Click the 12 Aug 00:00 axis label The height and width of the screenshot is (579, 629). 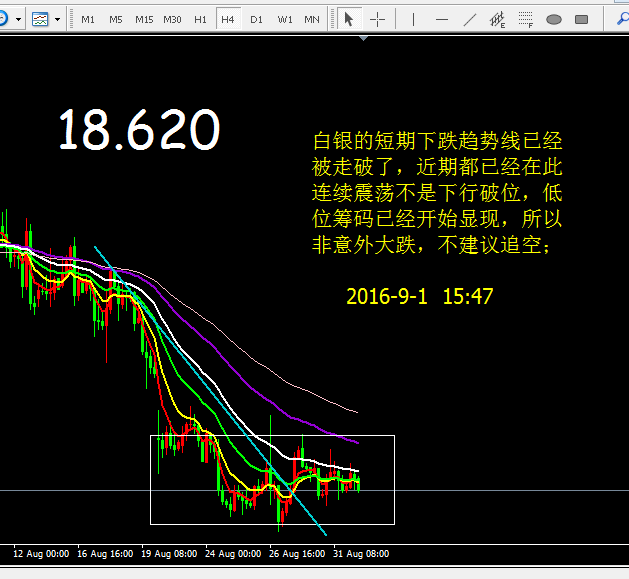[x=41, y=554]
